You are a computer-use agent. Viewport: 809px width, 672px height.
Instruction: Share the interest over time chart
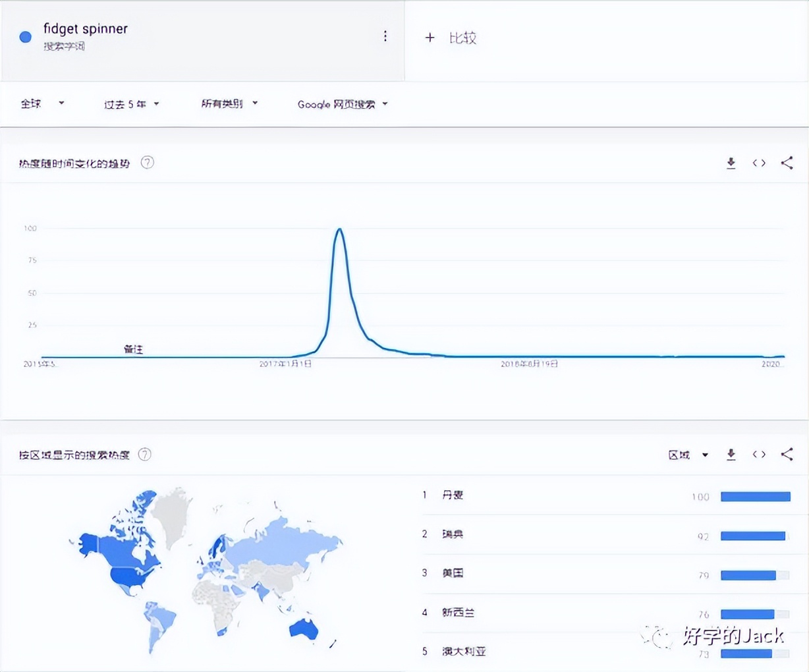point(787,163)
